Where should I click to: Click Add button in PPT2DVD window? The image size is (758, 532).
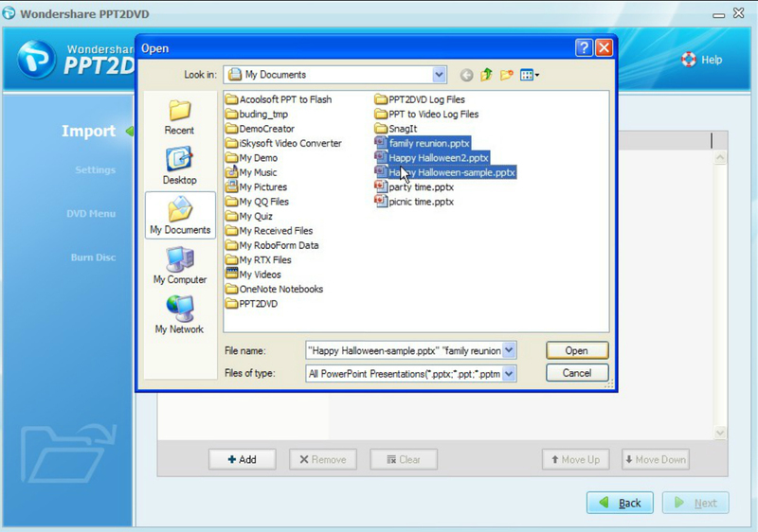point(243,460)
